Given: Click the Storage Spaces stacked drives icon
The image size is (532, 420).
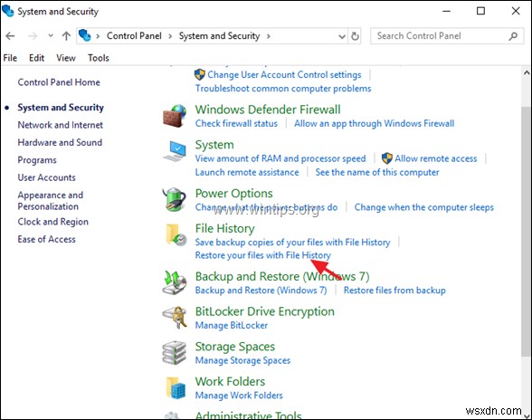Looking at the screenshot, I should click(175, 352).
